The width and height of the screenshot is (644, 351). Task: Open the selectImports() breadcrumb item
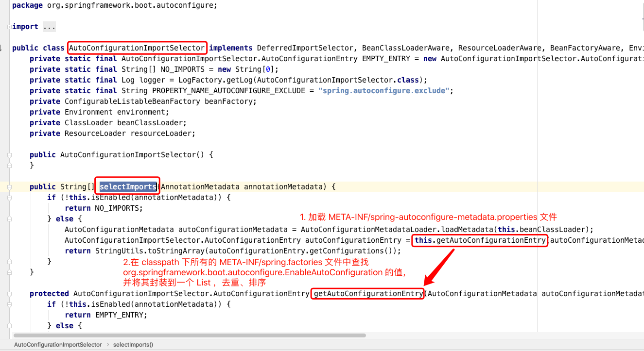coord(133,345)
